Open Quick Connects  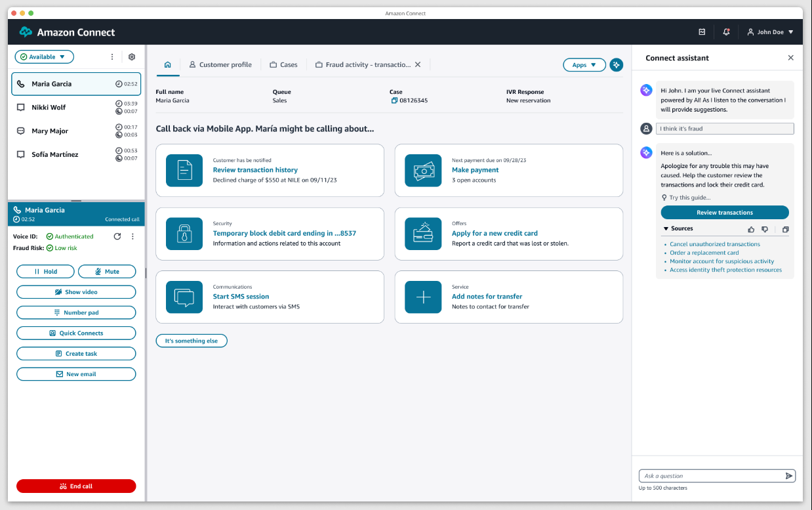pyautogui.click(x=76, y=333)
